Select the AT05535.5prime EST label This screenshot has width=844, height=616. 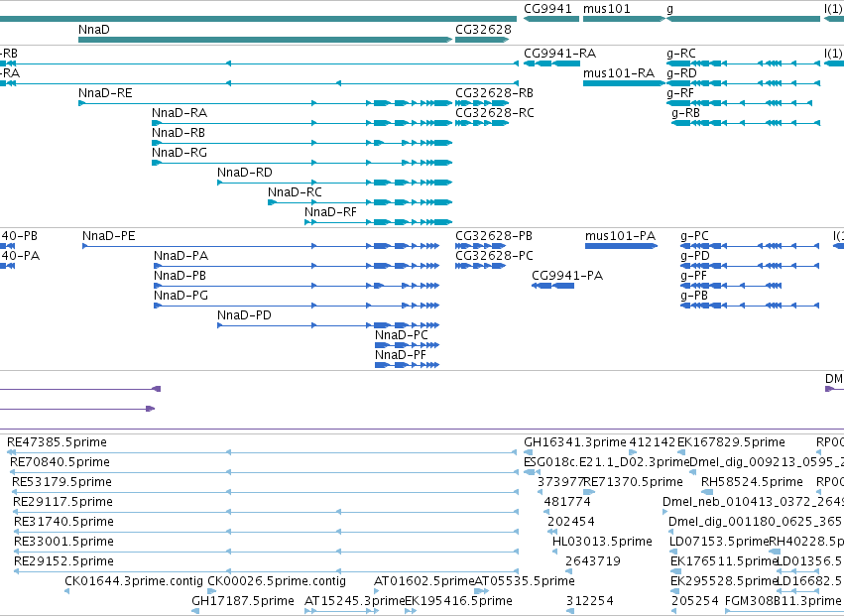click(525, 581)
